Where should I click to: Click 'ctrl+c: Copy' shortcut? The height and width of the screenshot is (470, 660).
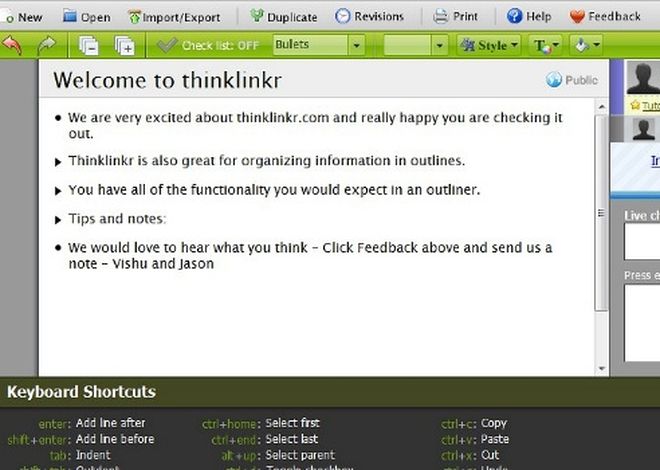tap(474, 423)
